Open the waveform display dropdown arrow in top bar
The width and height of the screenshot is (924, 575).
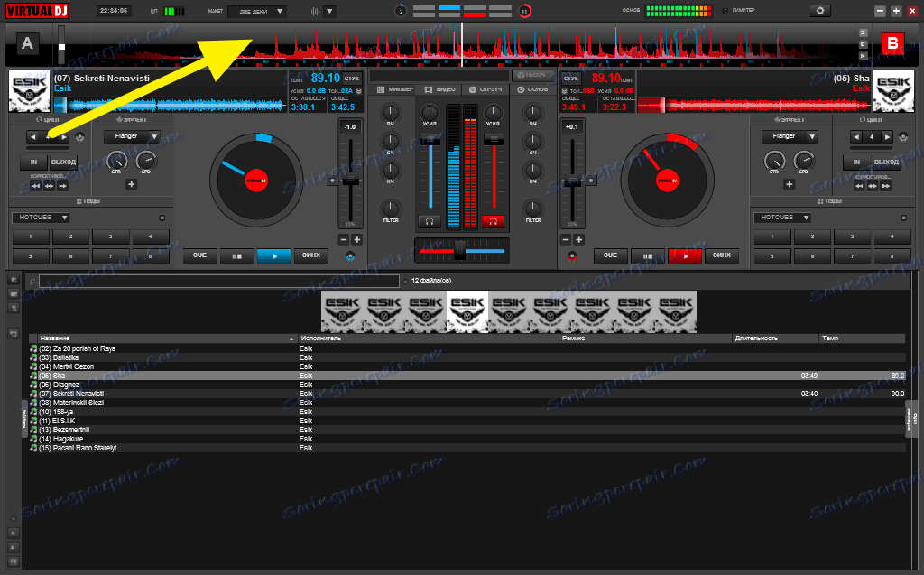tap(329, 11)
